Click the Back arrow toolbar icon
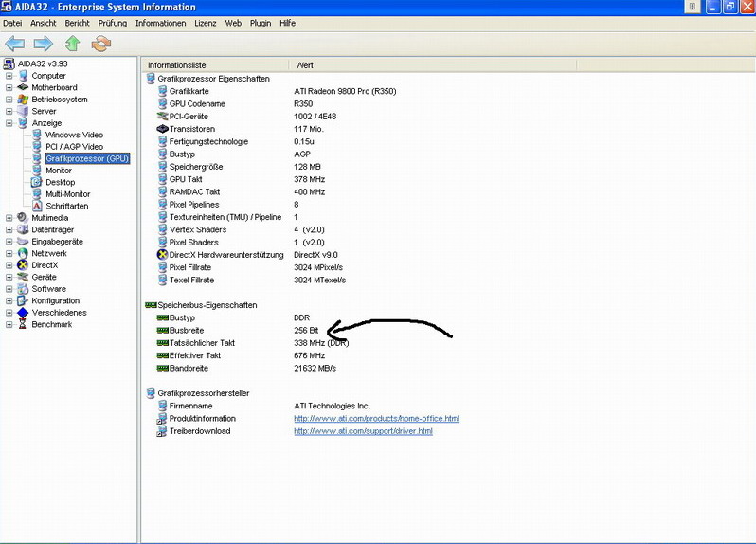The height and width of the screenshot is (544, 756). point(14,44)
